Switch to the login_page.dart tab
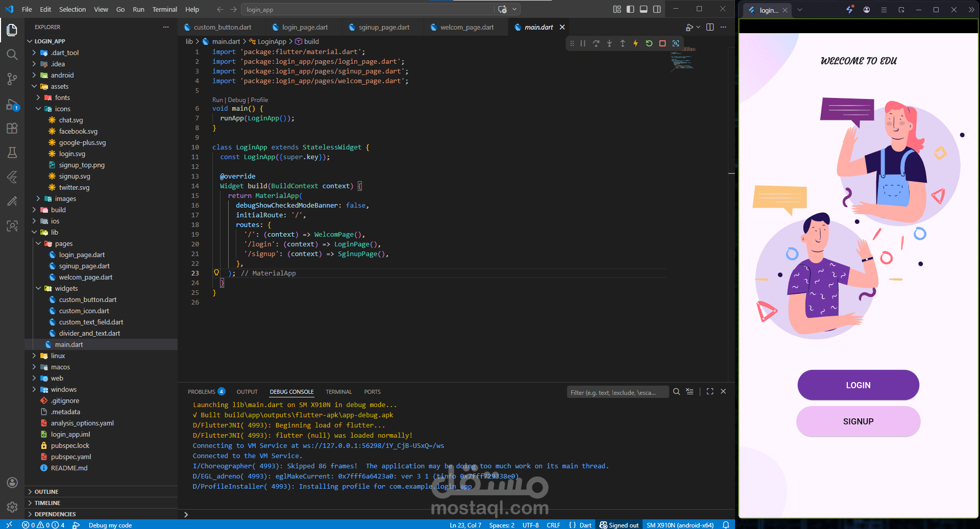This screenshot has width=980, height=529. click(x=305, y=27)
